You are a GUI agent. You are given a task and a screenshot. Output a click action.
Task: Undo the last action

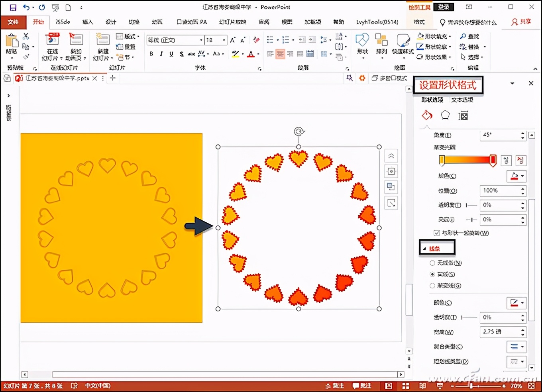[27, 7]
